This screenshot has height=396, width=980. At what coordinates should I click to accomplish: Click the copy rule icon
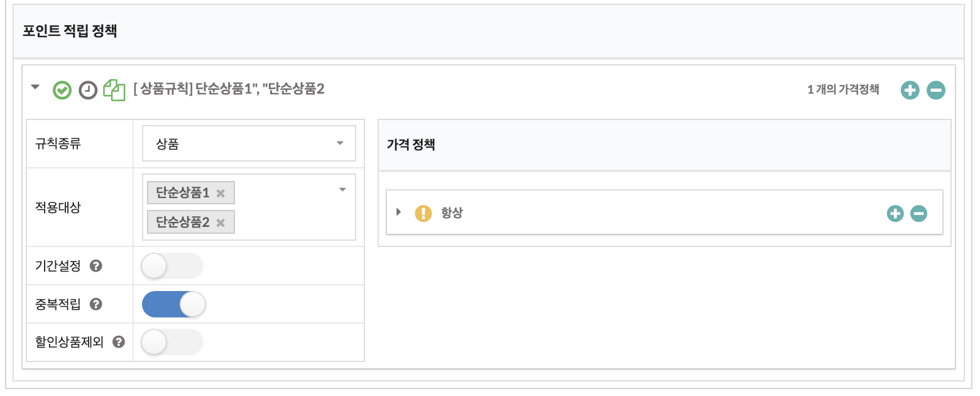[114, 90]
